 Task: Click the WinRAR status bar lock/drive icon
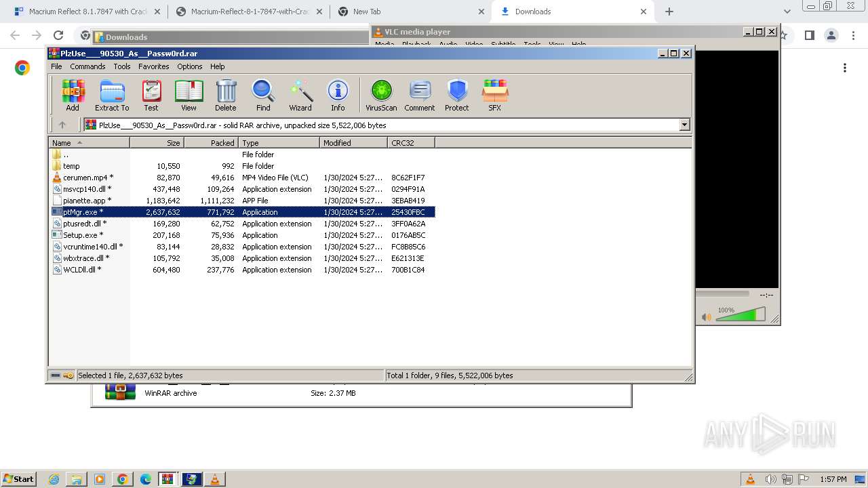tap(62, 375)
